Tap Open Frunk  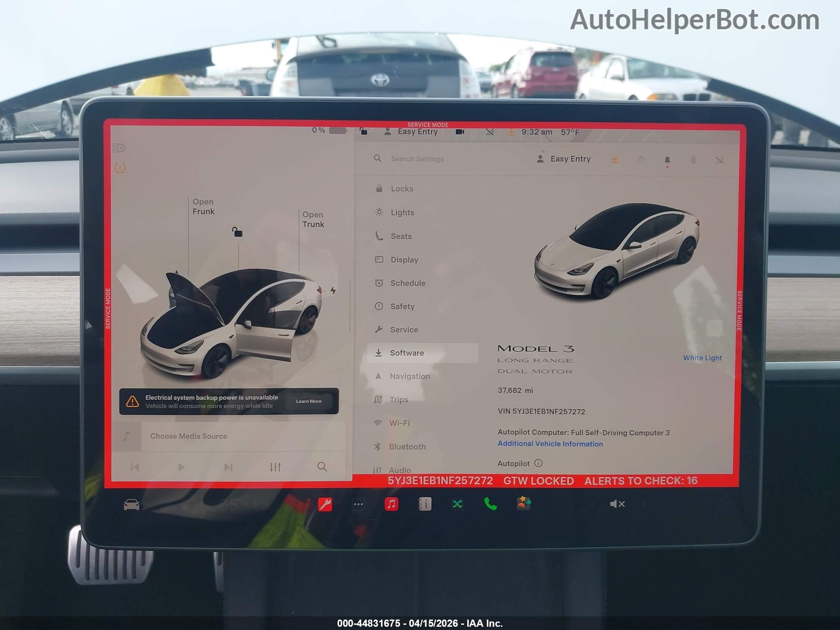(x=203, y=207)
